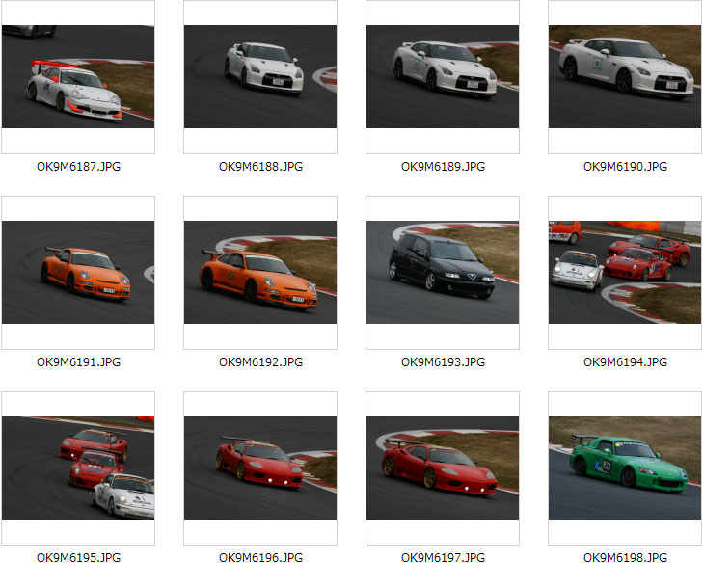
Task: Select the label OK9M6189.JPG
Action: click(x=444, y=167)
